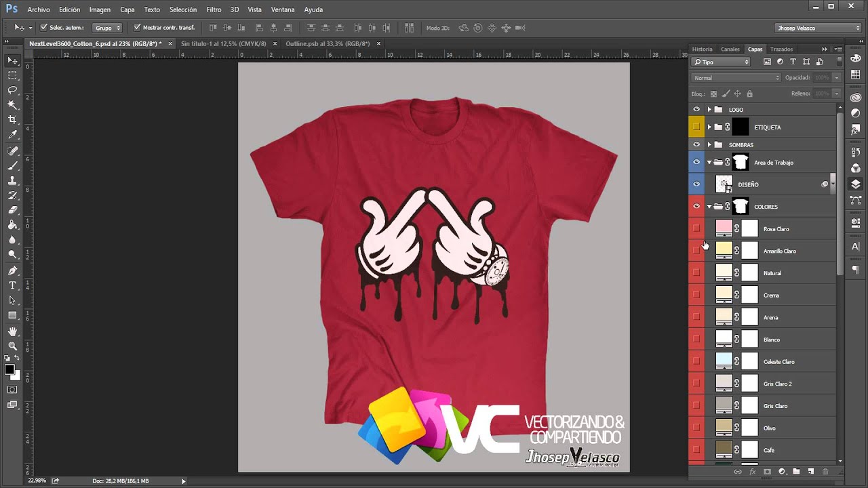The image size is (868, 488).
Task: Select the Path Selection tool
Action: pyautogui.click(x=12, y=300)
